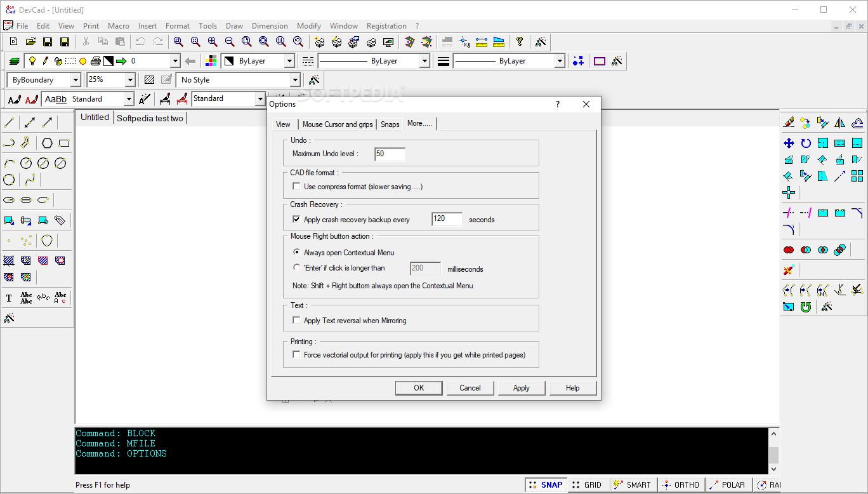Expand the No Style hatch dropdown
The height and width of the screenshot is (494, 868).
294,80
